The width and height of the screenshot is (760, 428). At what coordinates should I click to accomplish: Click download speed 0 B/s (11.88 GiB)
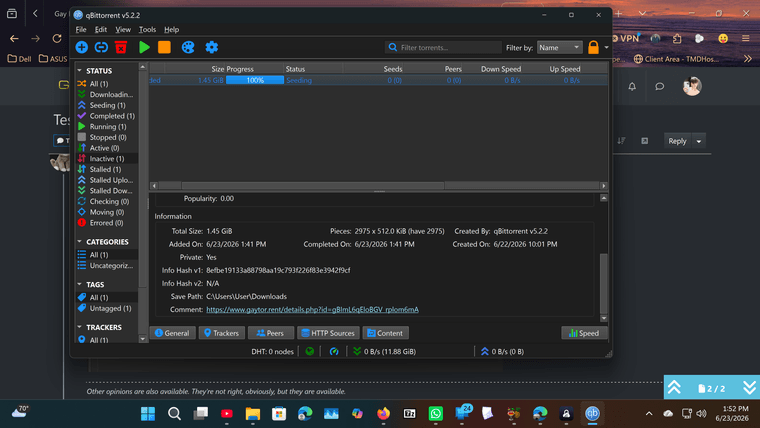[385, 351]
